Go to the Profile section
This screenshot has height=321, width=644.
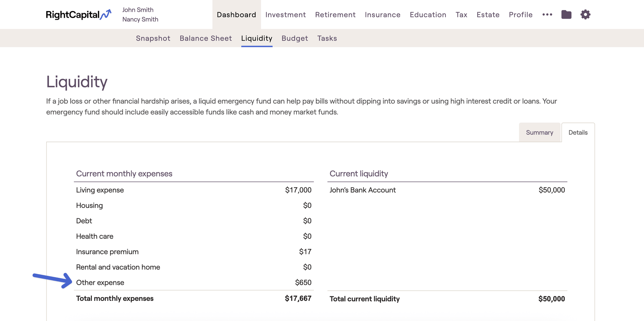(521, 15)
